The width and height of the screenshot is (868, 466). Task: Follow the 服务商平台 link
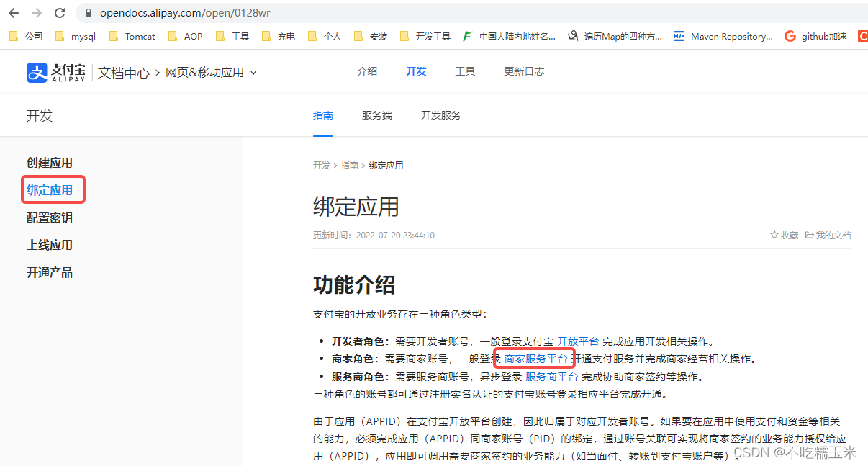tap(551, 376)
